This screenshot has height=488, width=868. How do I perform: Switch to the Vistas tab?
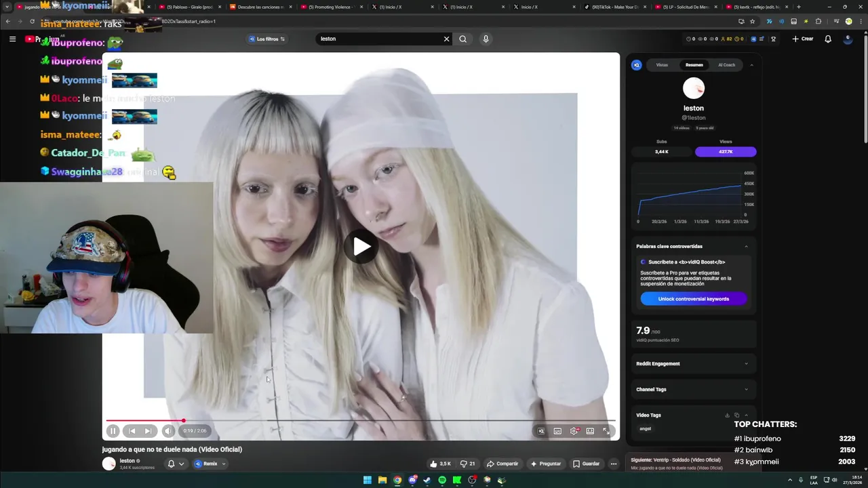tap(662, 65)
